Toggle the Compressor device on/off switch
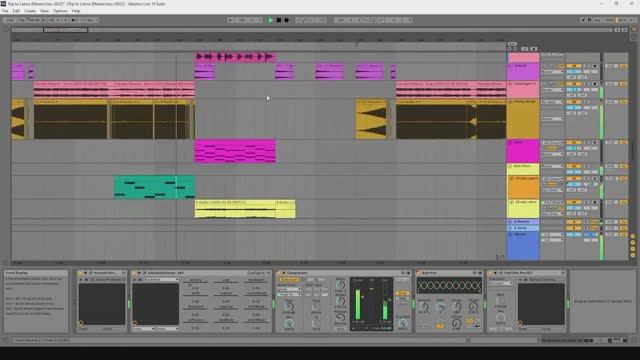The height and width of the screenshot is (360, 640). 279,273
